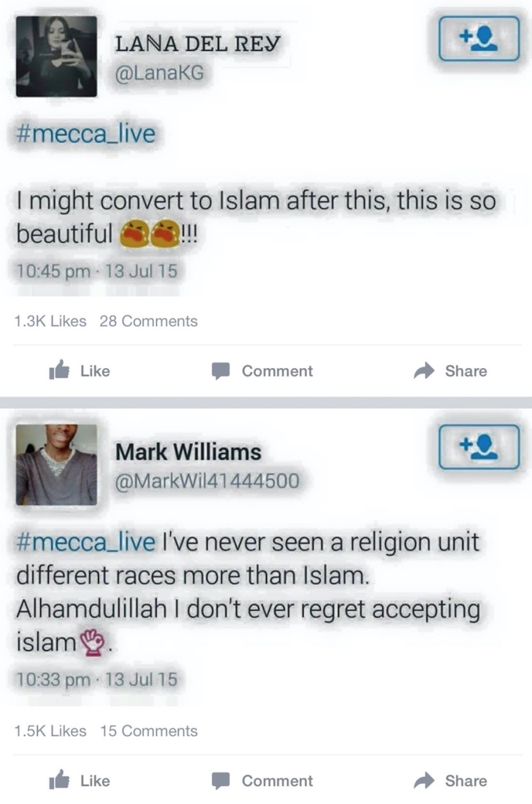View the 15 Comments thread

pyautogui.click(x=148, y=731)
